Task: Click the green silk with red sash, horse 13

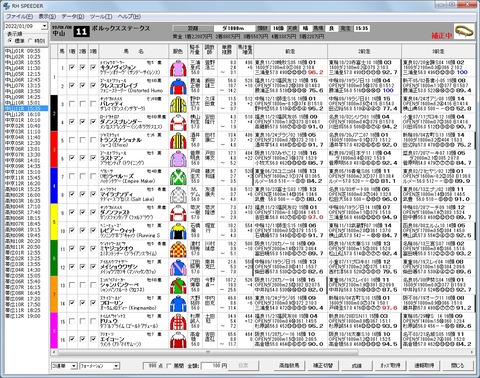Action: coord(178,285)
